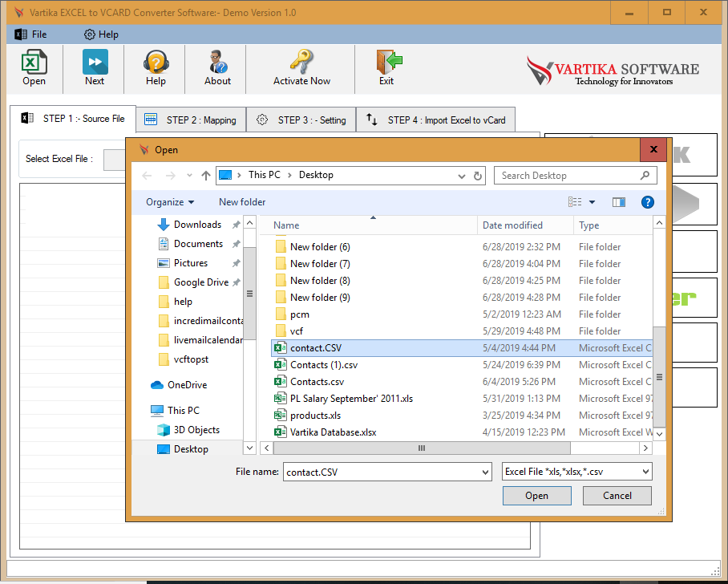Change the view layout icon

click(x=575, y=202)
